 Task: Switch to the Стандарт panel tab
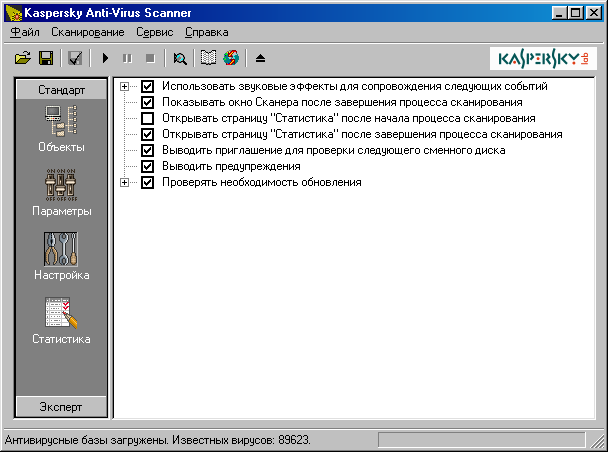[61, 90]
